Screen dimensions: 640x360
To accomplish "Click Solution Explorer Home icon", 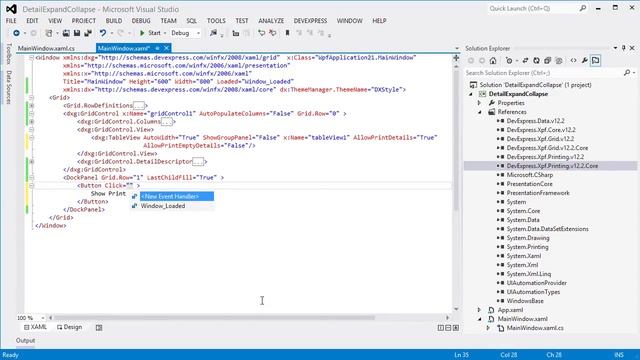I will [493, 60].
